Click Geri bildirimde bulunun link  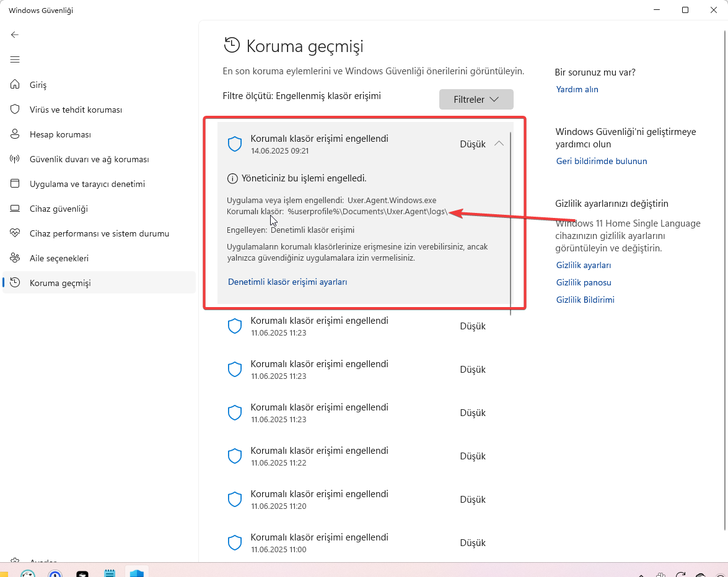[602, 161]
